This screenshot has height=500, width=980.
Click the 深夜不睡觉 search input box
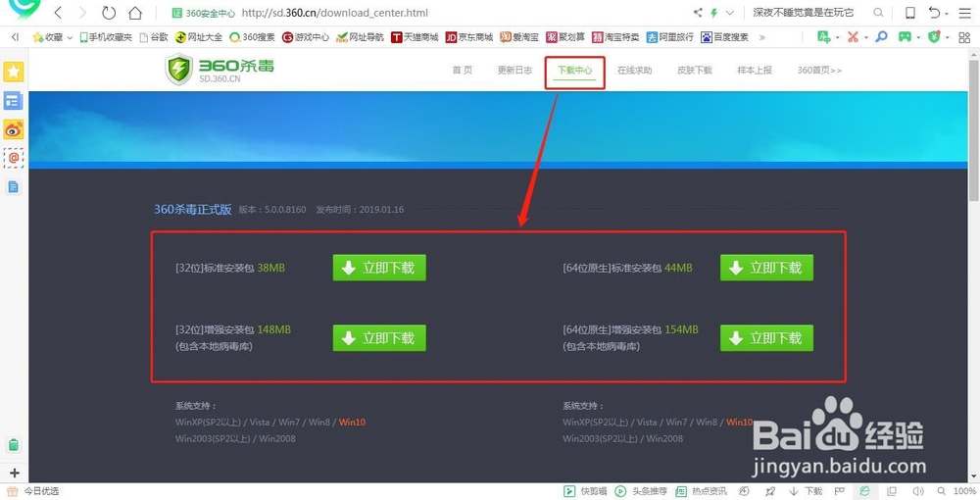(x=809, y=13)
